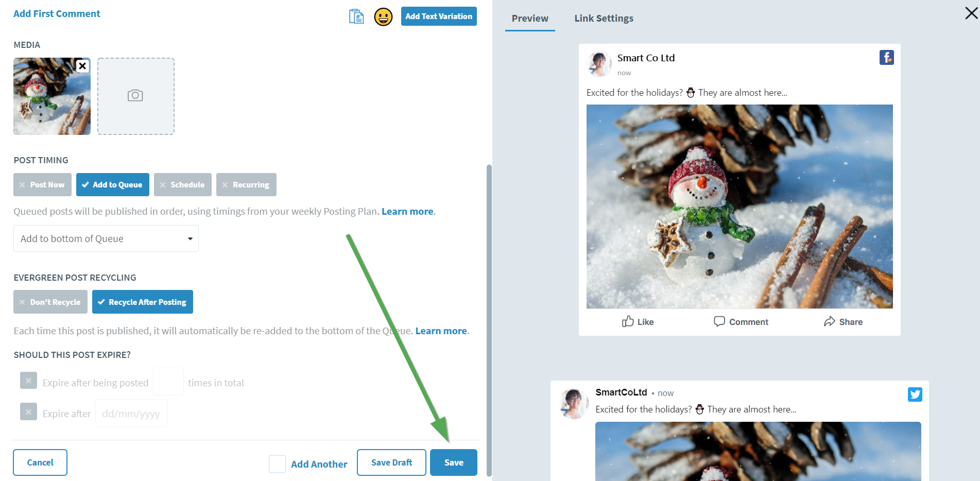Screen dimensions: 980x481
Task: Click the Facebook icon in preview
Action: (x=886, y=57)
